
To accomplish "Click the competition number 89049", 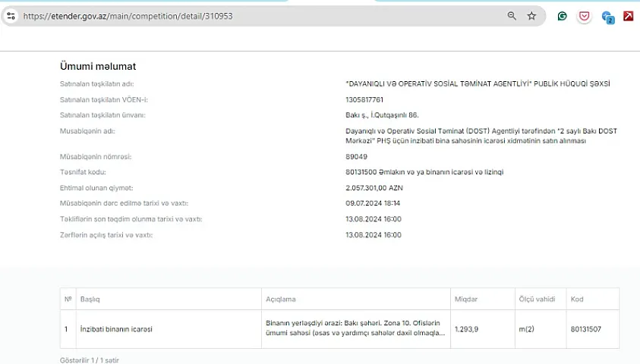I will tap(356, 156).
